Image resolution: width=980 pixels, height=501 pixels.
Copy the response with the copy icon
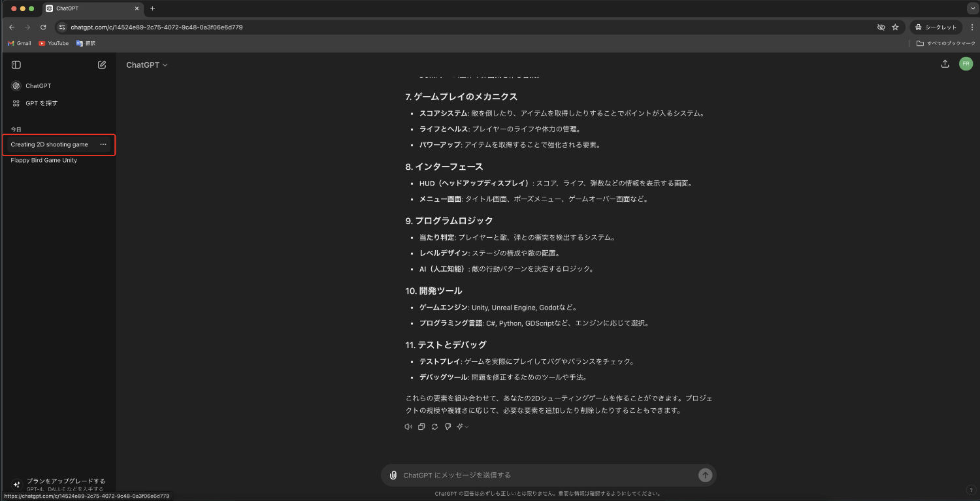coord(421,427)
